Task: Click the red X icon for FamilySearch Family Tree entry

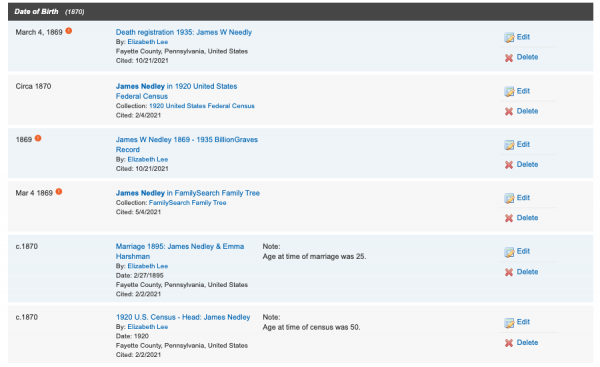Action: (509, 218)
